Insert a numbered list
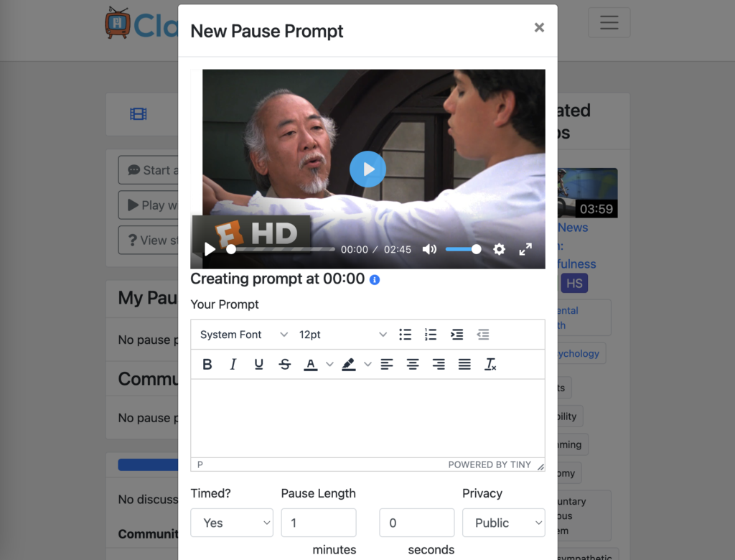 tap(431, 335)
